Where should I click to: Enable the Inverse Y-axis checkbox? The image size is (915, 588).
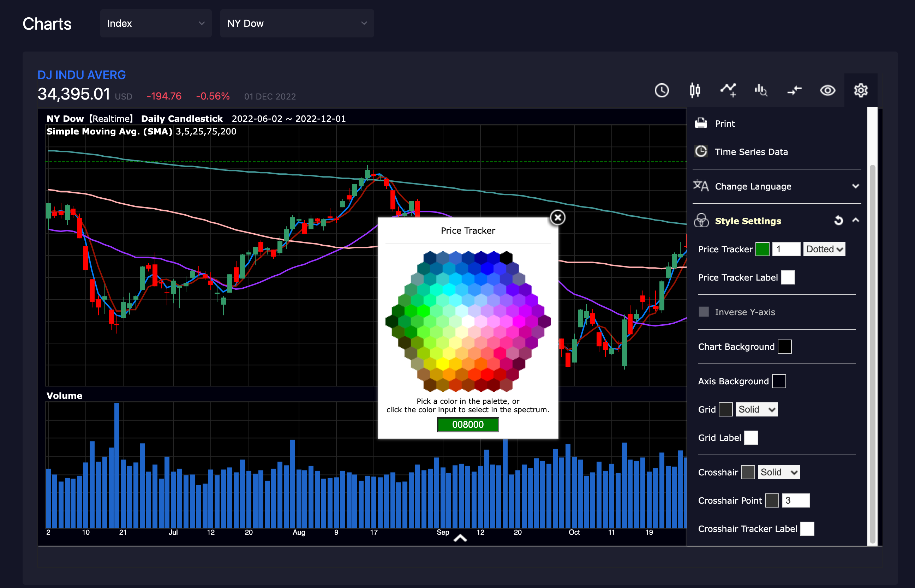click(x=704, y=312)
